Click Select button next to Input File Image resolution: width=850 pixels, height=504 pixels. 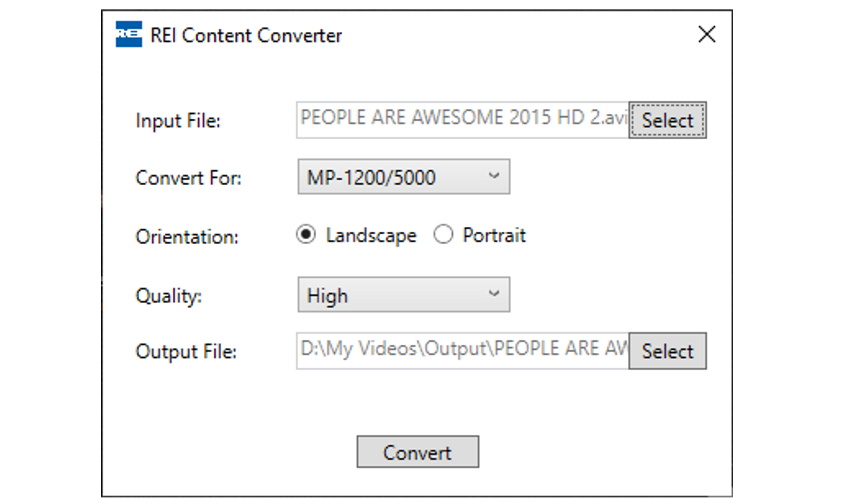pos(667,120)
